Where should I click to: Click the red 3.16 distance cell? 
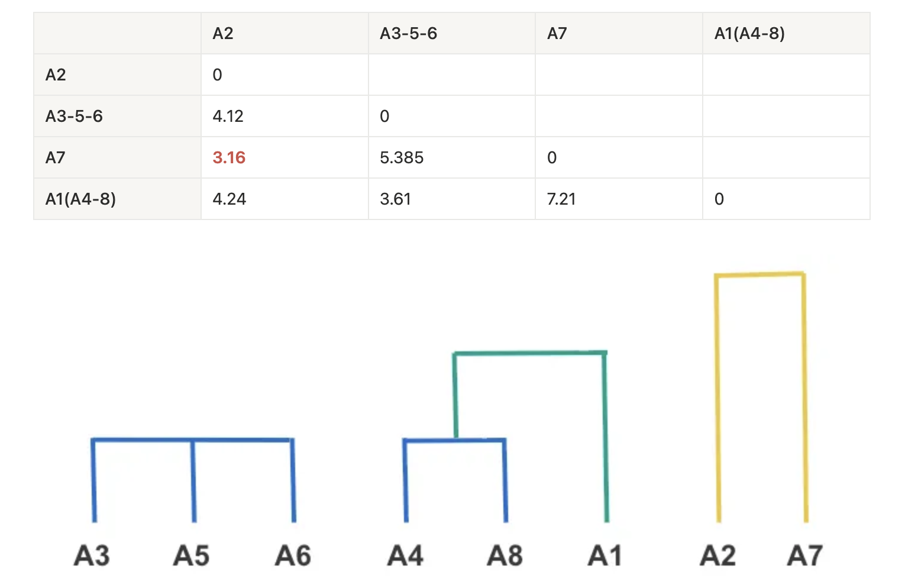point(229,157)
